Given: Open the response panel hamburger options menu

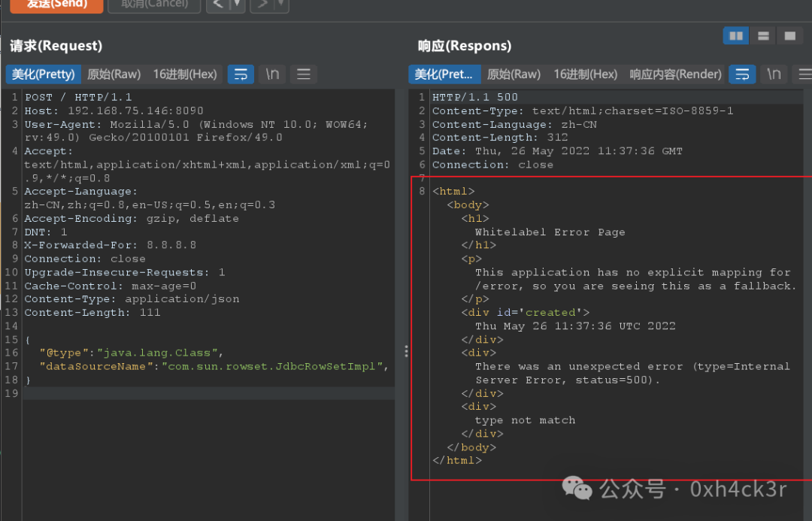Looking at the screenshot, I should coord(804,74).
